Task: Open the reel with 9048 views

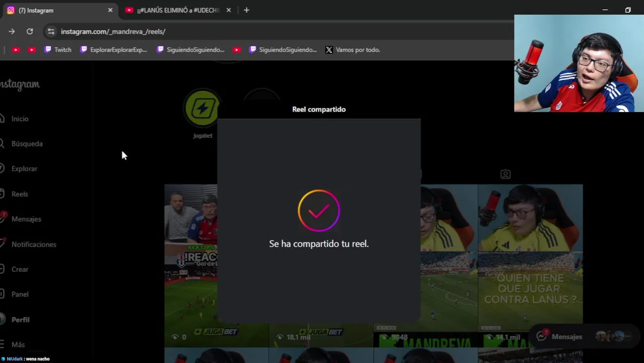Action: (x=425, y=265)
